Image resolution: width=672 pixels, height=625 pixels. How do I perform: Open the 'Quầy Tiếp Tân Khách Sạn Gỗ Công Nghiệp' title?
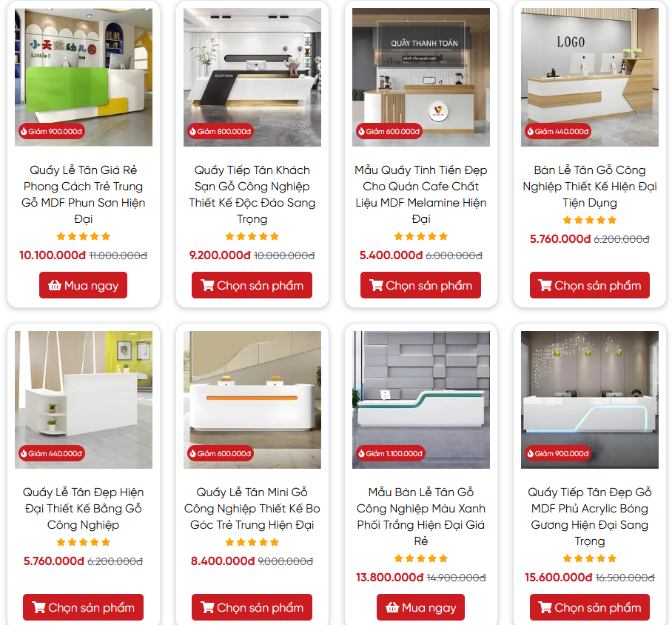pos(252,194)
